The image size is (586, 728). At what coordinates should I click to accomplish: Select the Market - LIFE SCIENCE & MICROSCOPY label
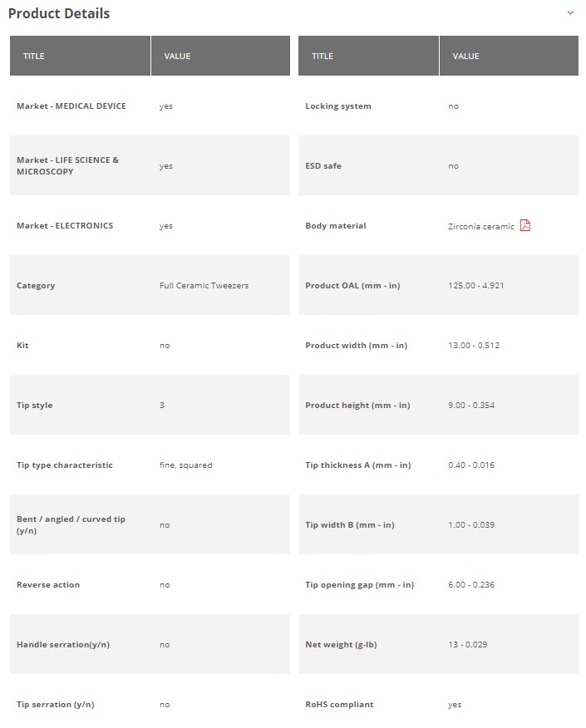pos(67,165)
